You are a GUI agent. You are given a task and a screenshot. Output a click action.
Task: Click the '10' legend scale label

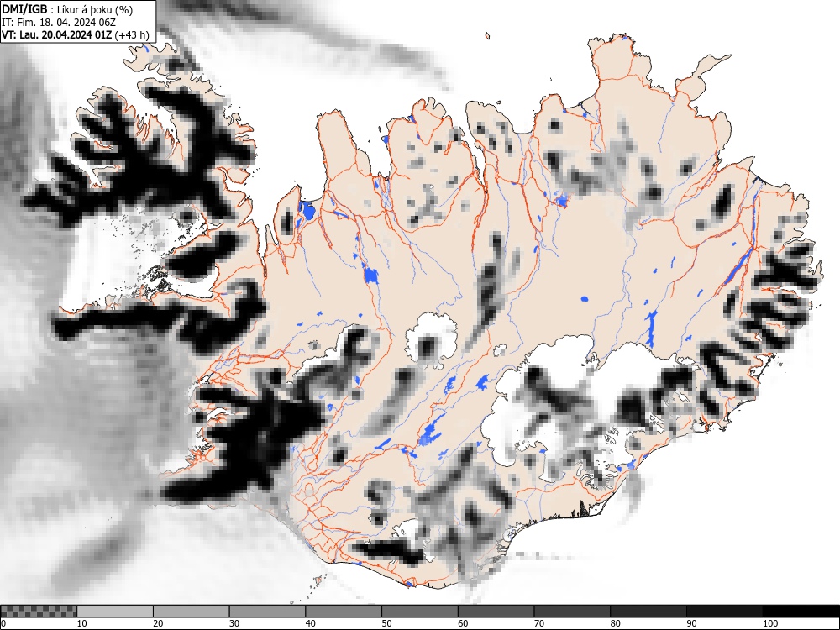coord(82,623)
